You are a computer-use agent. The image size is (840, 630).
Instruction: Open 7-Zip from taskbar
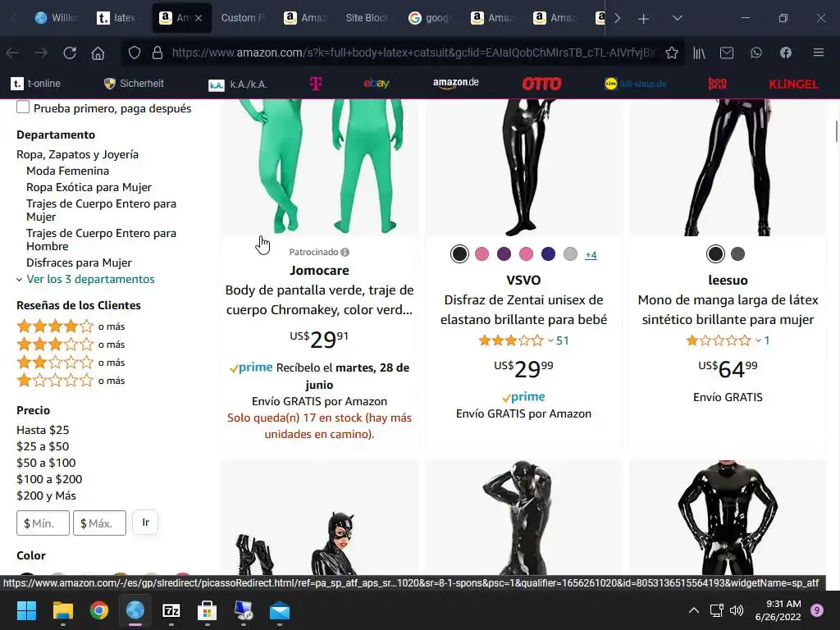click(171, 610)
